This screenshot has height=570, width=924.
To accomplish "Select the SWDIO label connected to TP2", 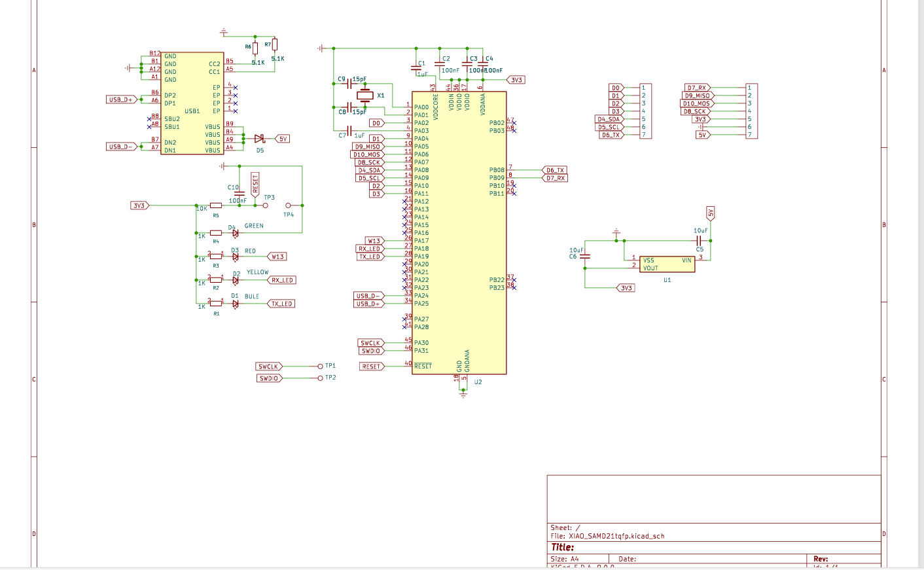I will click(268, 378).
